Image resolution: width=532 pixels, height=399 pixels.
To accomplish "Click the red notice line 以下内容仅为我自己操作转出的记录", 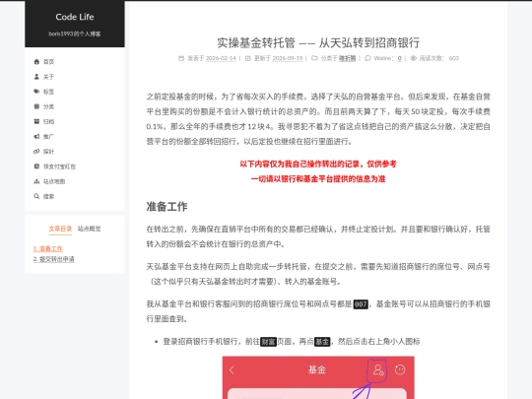I will click(318, 164).
